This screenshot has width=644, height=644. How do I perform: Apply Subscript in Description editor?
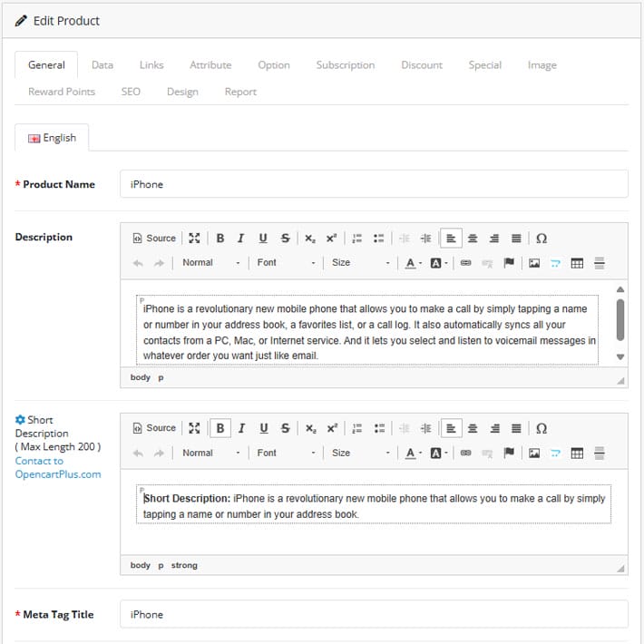tap(310, 239)
